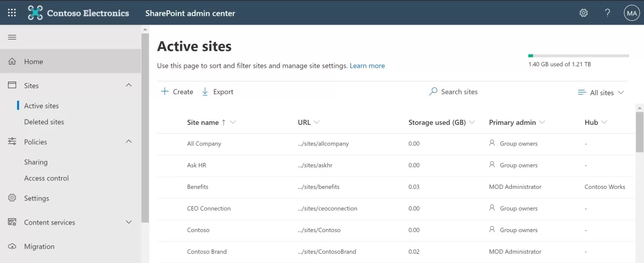This screenshot has height=263, width=644.
Task: Click the Migration cloud icon
Action: point(12,247)
